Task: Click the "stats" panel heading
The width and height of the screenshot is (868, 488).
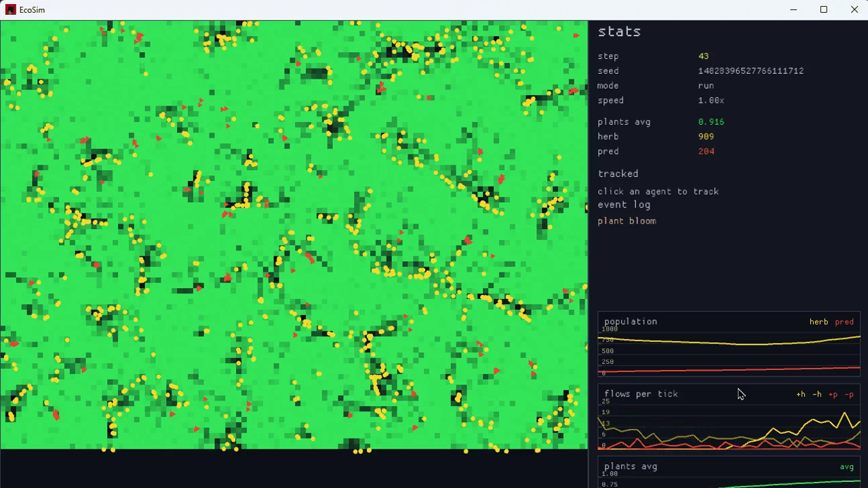Action: [619, 31]
